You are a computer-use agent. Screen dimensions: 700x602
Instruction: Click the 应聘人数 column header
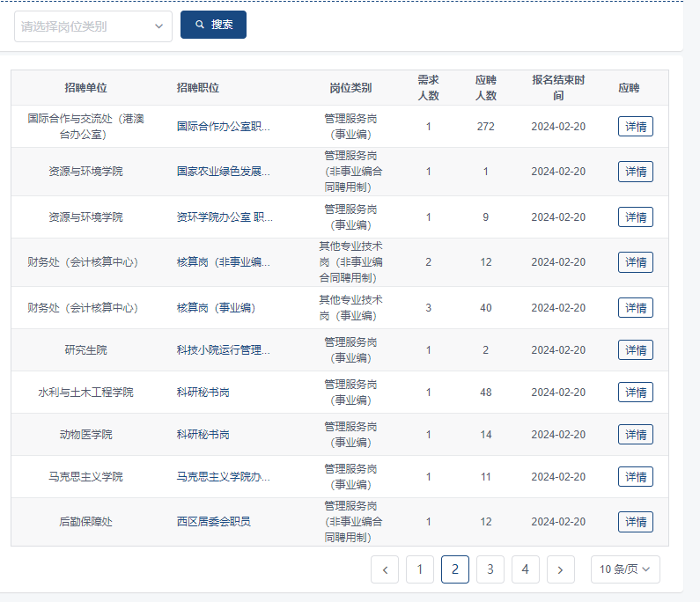coord(486,87)
